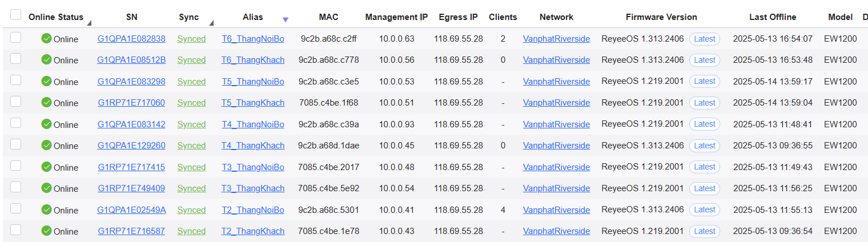Click Latest badge in T2_ThangNoiBo row

pyautogui.click(x=705, y=210)
